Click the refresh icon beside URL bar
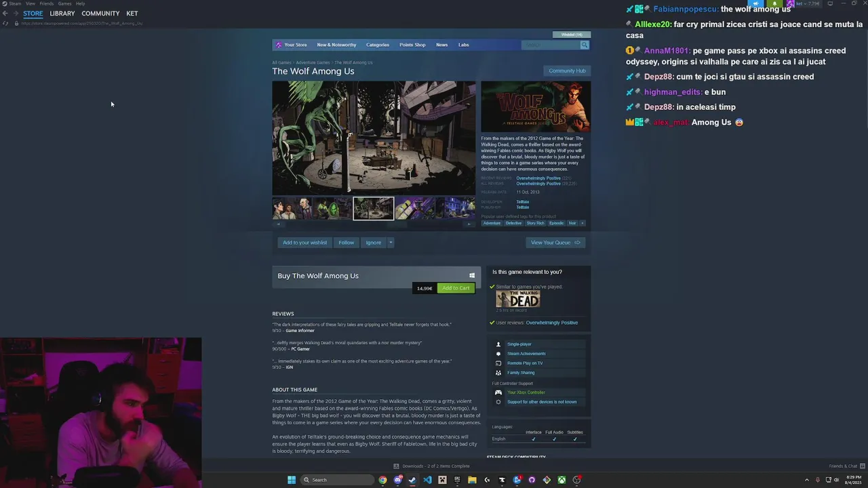The height and width of the screenshot is (488, 868). [x=5, y=23]
